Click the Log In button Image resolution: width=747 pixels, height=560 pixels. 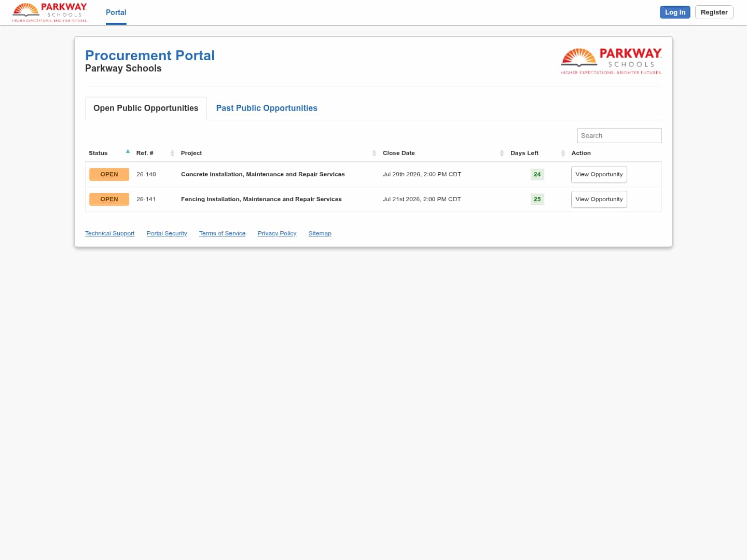pyautogui.click(x=675, y=12)
